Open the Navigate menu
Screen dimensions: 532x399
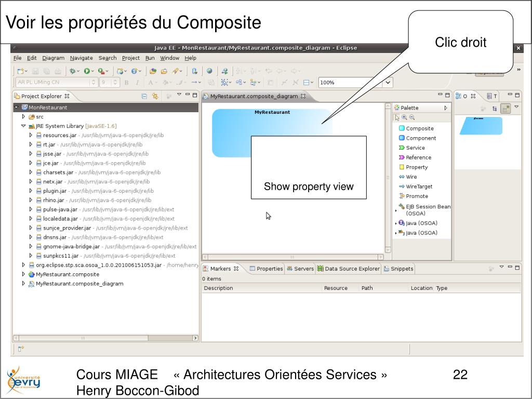[82, 58]
